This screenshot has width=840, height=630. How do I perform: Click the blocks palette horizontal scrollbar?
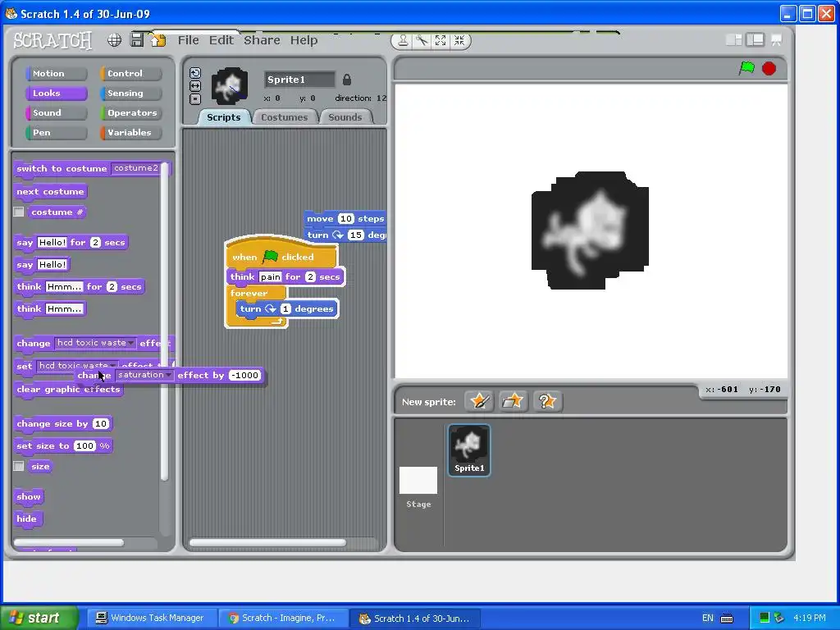pyautogui.click(x=69, y=543)
